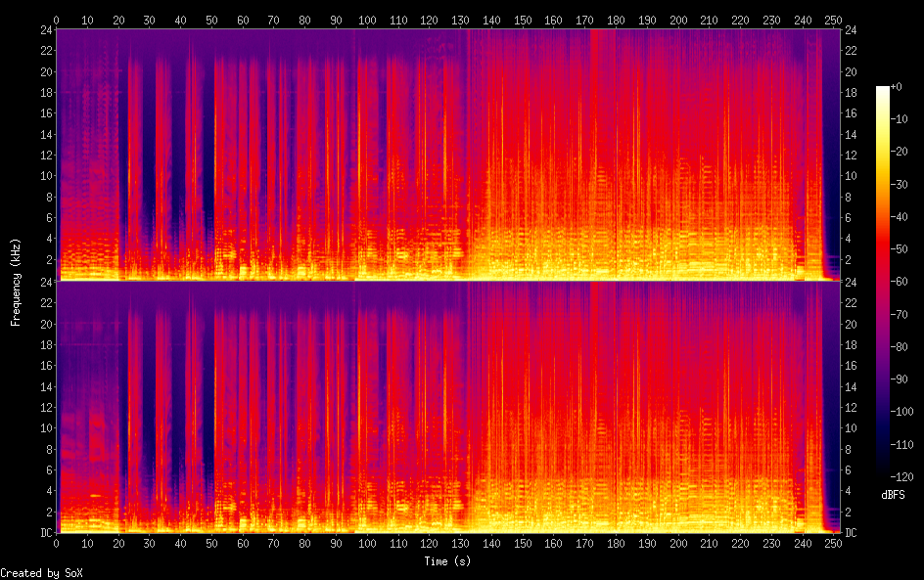Click the +0 mark on color scale

point(896,86)
